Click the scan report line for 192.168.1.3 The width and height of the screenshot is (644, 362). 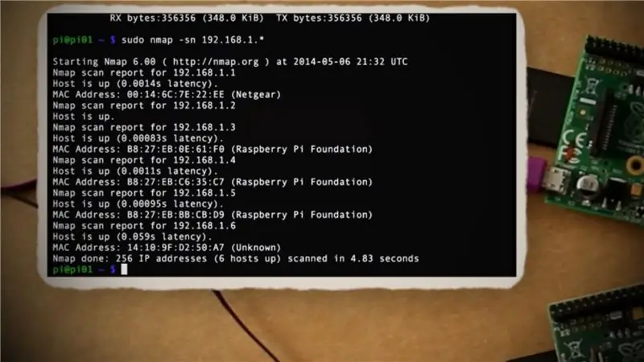[144, 127]
